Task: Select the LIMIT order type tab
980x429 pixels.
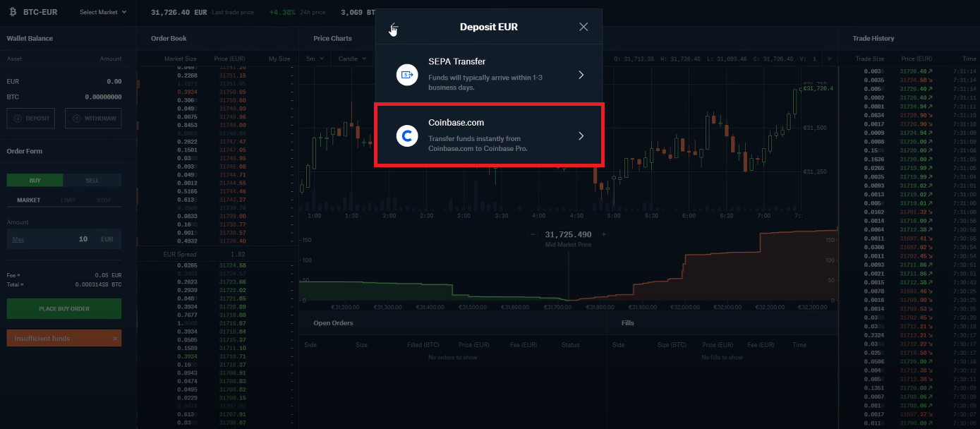Action: [67, 200]
